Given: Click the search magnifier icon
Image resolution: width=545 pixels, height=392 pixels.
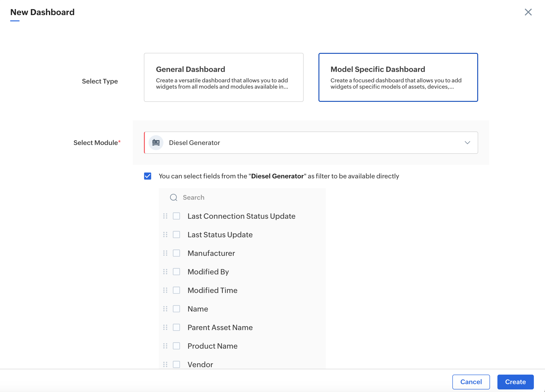Looking at the screenshot, I should pos(173,197).
